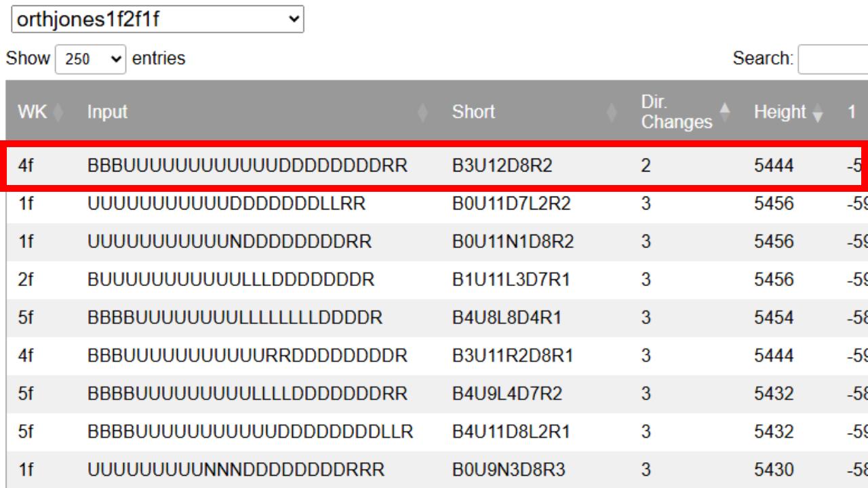Click the Dir. Changes header text
The width and height of the screenshot is (868, 488).
coord(675,113)
